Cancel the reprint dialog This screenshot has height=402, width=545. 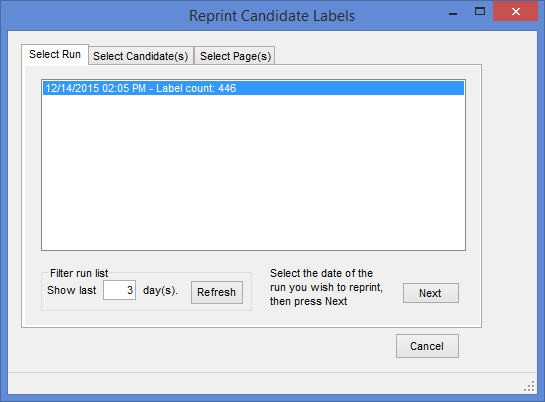click(427, 346)
